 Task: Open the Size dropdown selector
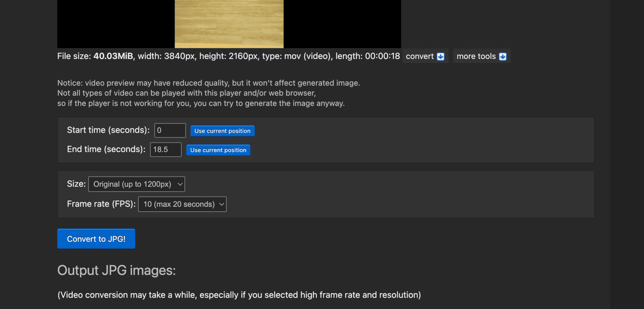[x=137, y=184]
